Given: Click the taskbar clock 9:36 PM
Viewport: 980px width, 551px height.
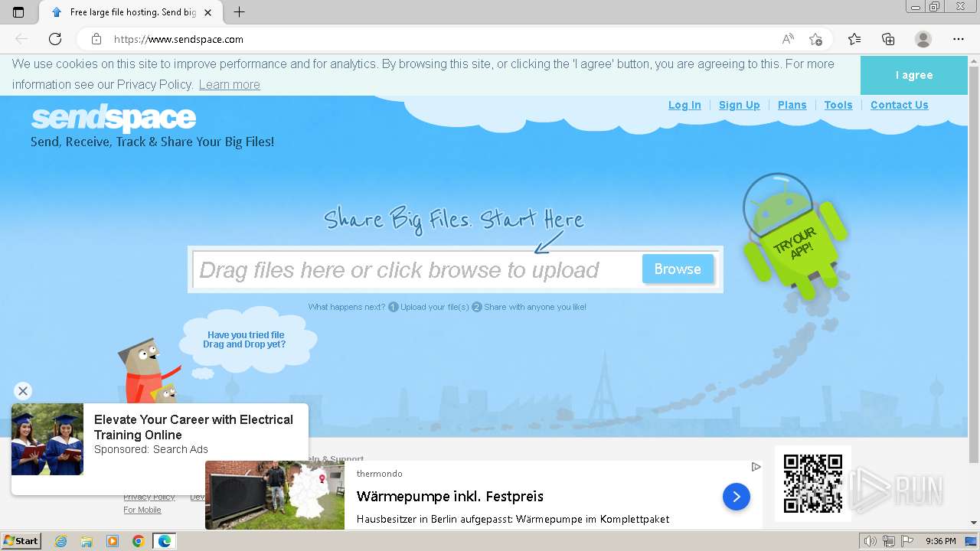Looking at the screenshot, I should 940,541.
